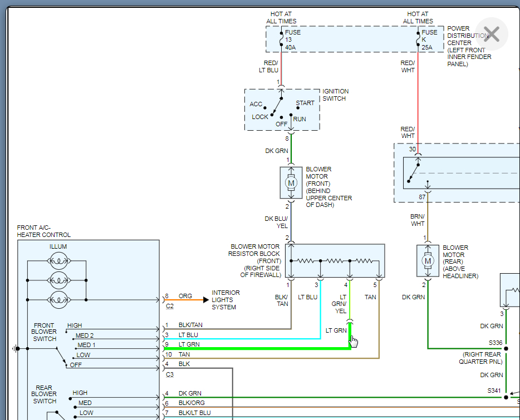Screen dimensions: 520x420
Task: Select the ignition switch symbol
Action: tap(282, 110)
